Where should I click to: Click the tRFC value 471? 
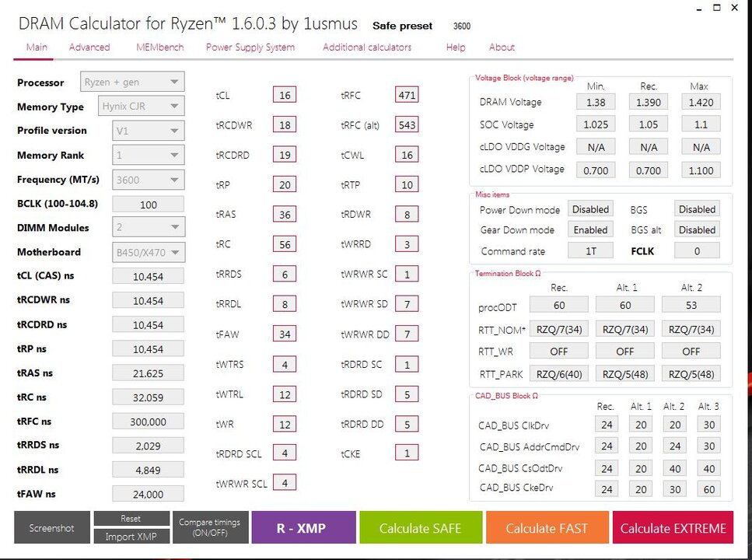(407, 95)
